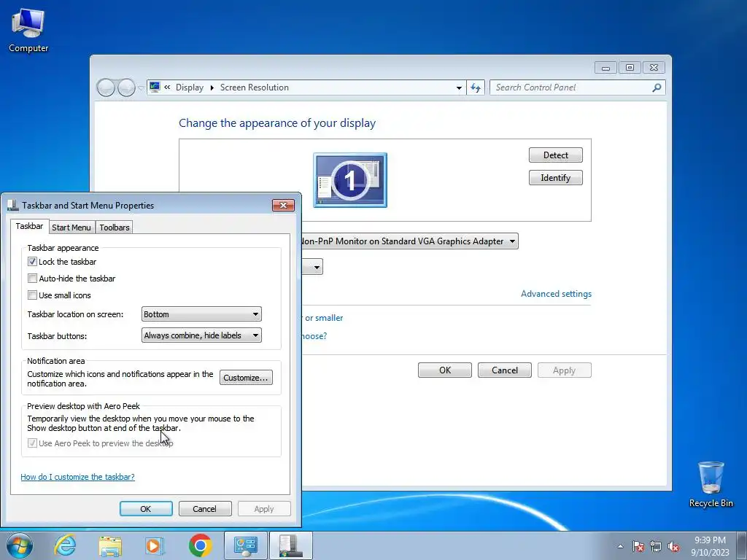This screenshot has height=560, width=747.
Task: Click the 'Change the appearance of your display' heading
Action: pos(277,122)
